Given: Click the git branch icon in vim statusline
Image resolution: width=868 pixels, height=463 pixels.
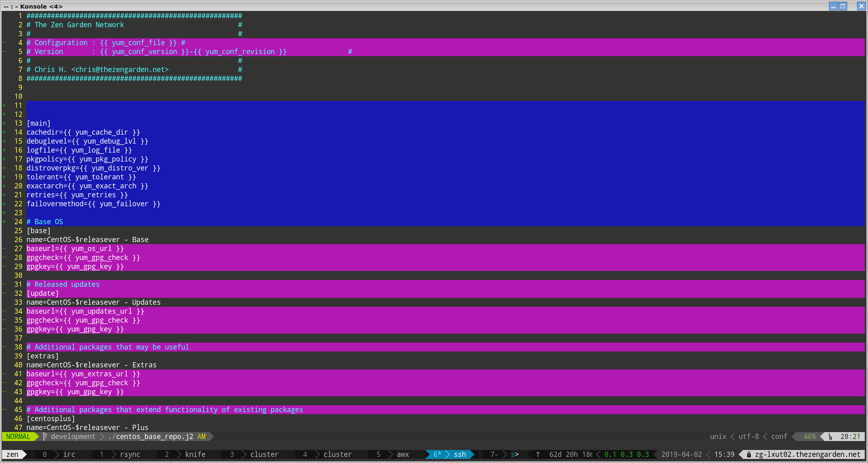Looking at the screenshot, I should click(x=45, y=437).
